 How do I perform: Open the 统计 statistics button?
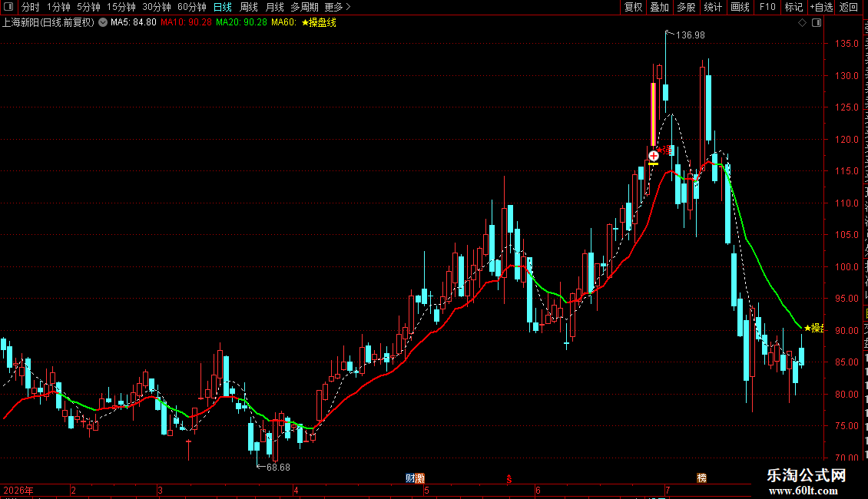click(x=713, y=7)
